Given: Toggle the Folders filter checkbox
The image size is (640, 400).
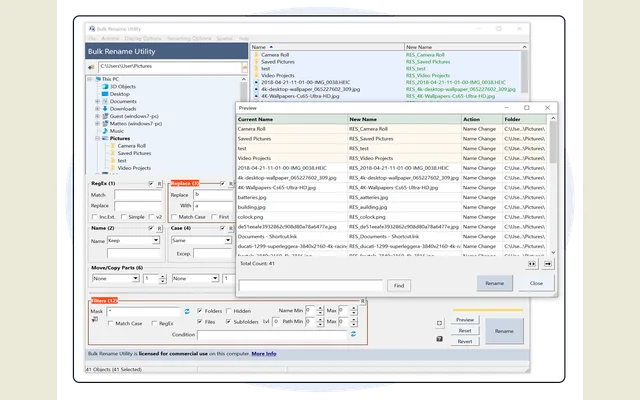Looking at the screenshot, I should pyautogui.click(x=200, y=311).
